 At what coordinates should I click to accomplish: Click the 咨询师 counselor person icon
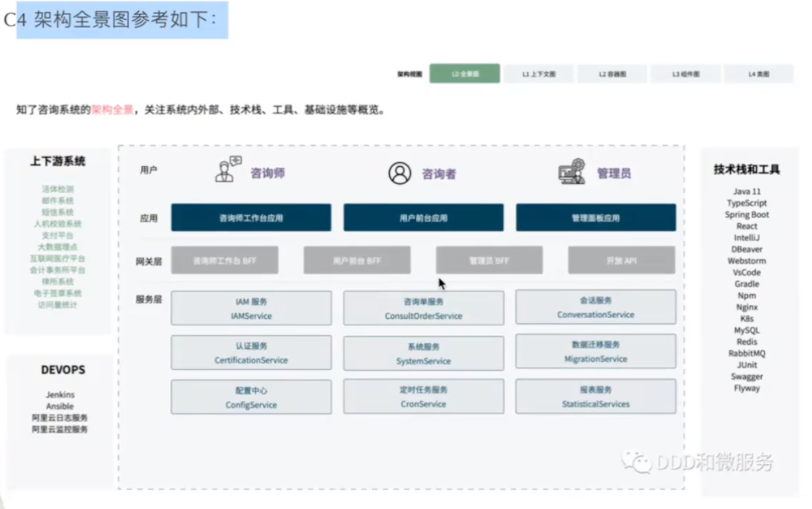(228, 169)
